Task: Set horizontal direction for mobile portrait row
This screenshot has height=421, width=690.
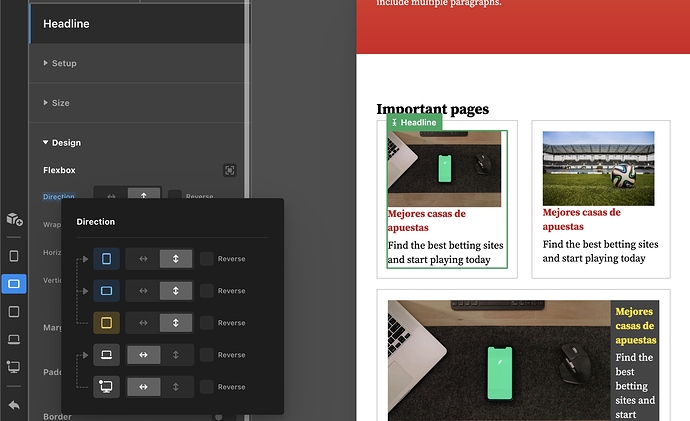Action: (x=143, y=259)
